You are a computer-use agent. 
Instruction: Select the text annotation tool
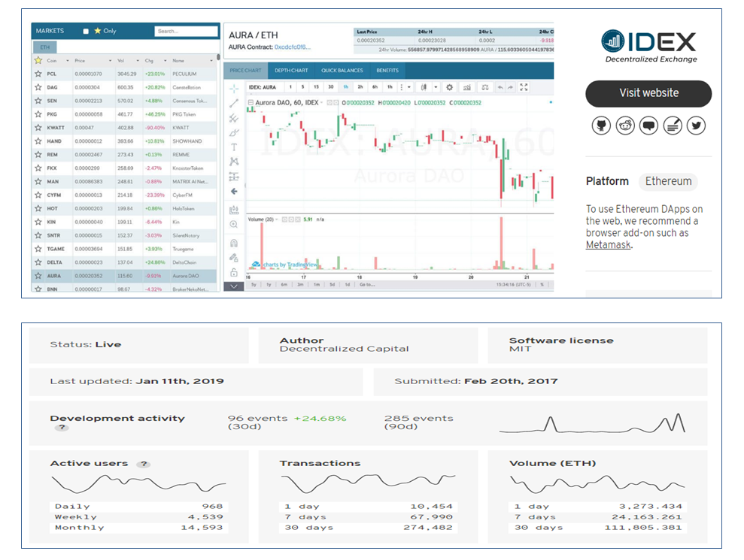234,147
